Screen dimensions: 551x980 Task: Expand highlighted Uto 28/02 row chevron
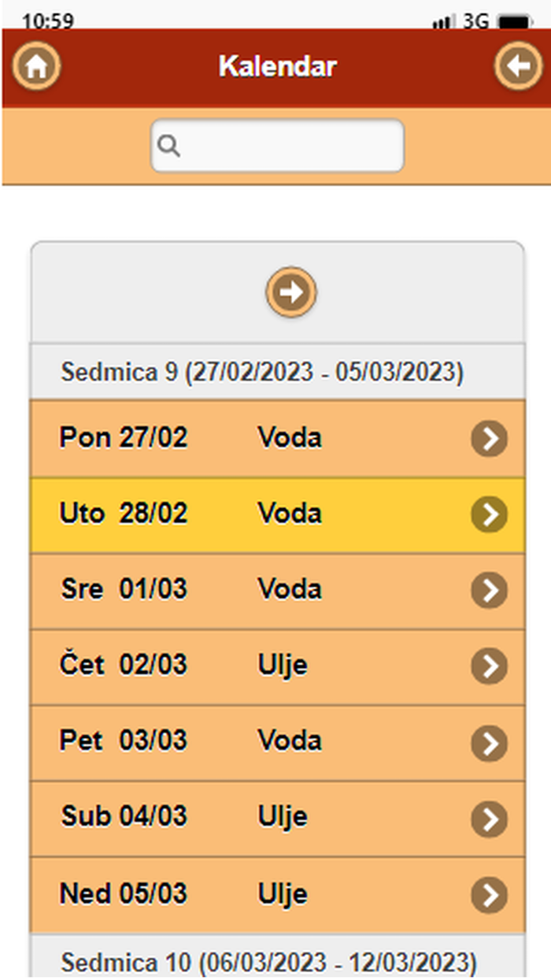pyautogui.click(x=489, y=514)
